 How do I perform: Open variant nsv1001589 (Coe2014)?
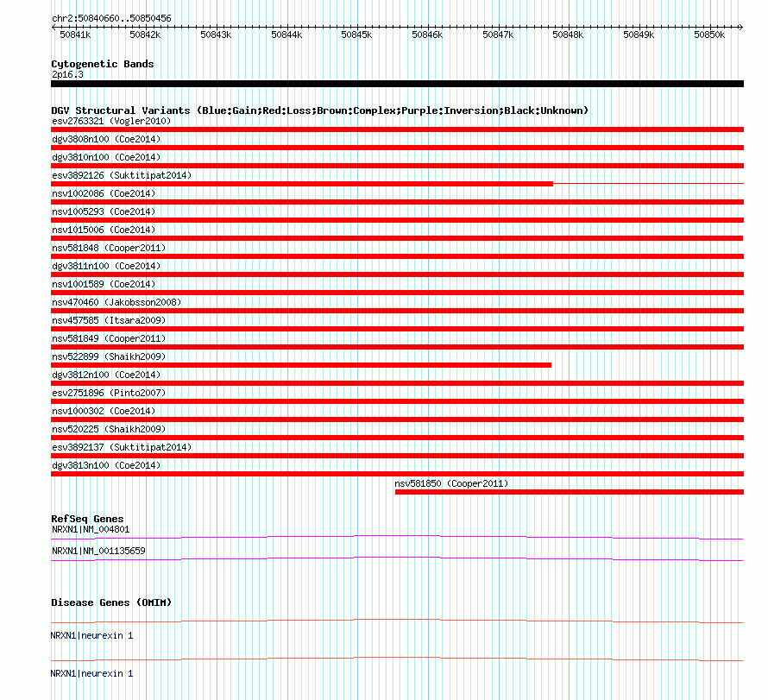(x=104, y=285)
